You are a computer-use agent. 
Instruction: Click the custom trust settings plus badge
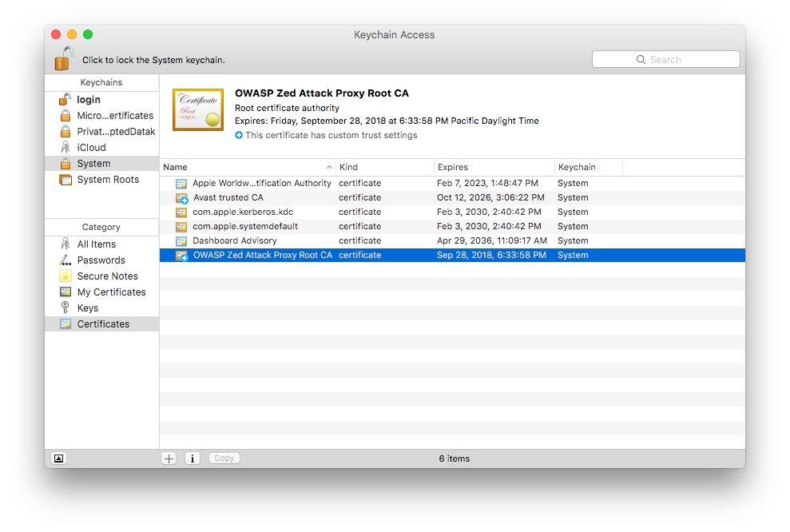pos(239,135)
